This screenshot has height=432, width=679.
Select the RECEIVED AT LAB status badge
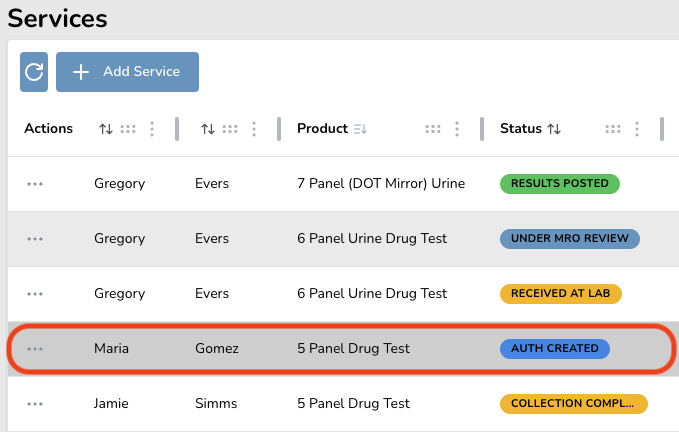coord(561,293)
